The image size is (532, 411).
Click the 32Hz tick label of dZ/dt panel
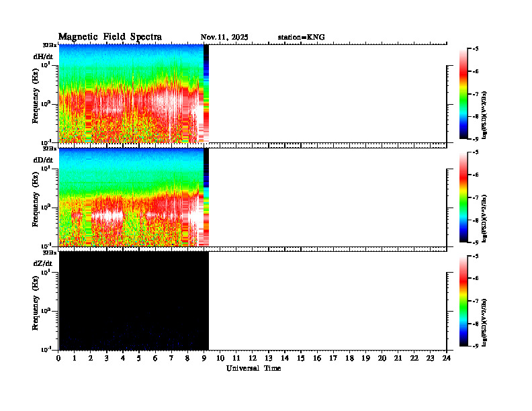tap(50, 253)
